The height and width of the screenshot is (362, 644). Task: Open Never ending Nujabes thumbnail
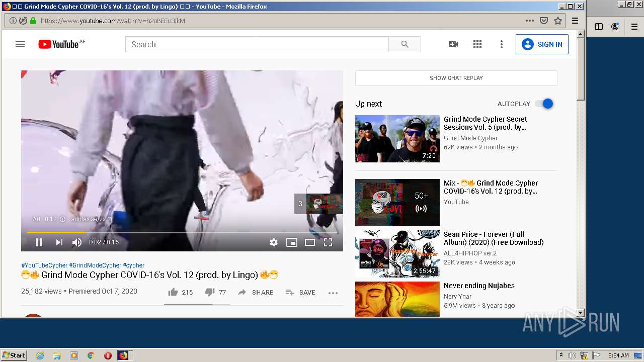coord(397,299)
